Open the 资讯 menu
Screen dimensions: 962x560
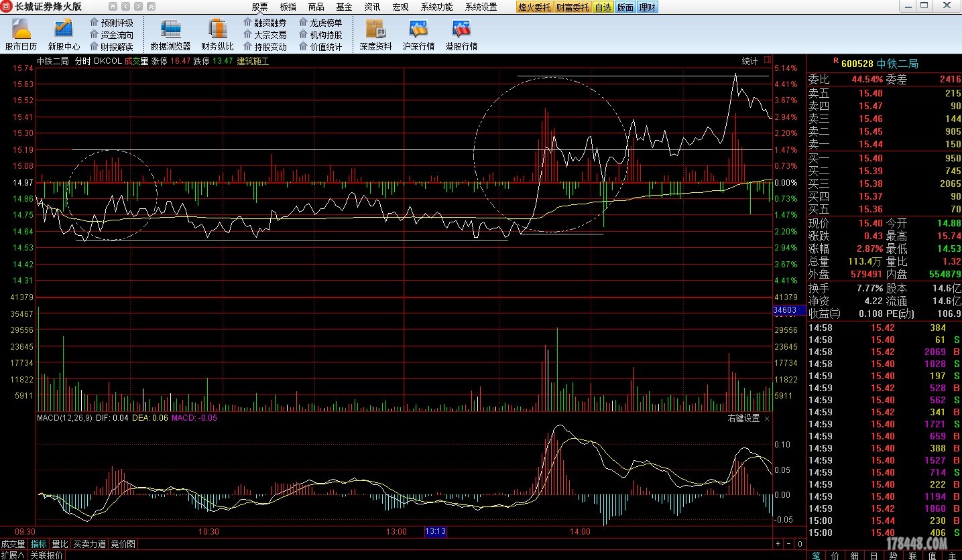(x=372, y=7)
